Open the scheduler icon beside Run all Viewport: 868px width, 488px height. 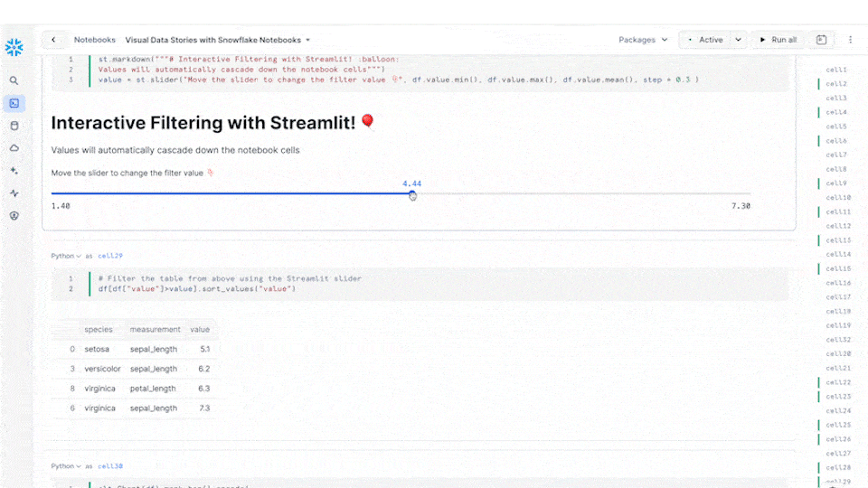821,40
